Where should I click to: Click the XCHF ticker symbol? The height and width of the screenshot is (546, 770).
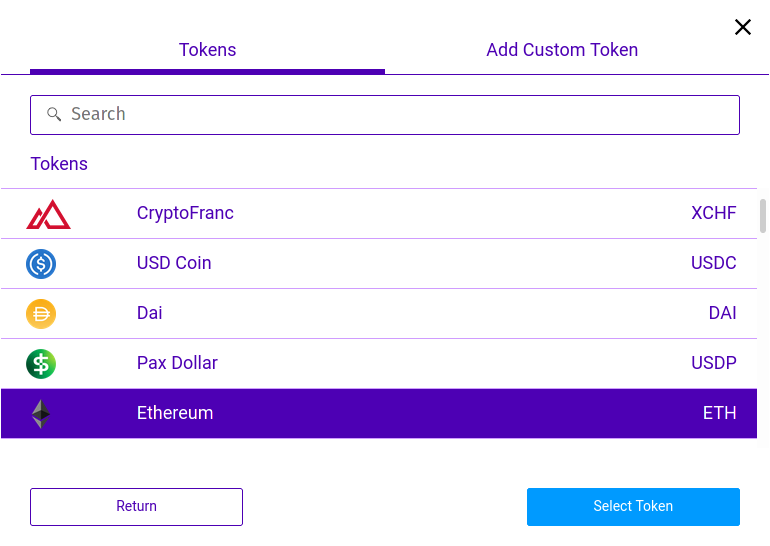click(714, 213)
